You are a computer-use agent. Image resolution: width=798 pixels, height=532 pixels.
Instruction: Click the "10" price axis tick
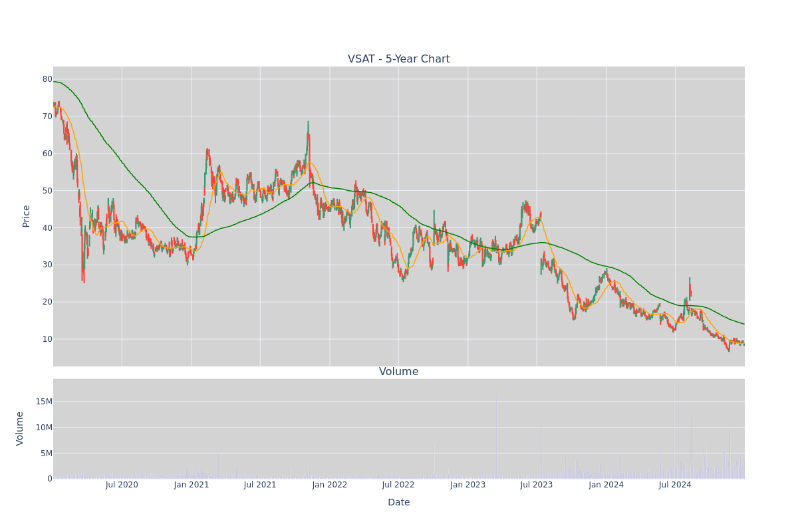47,339
